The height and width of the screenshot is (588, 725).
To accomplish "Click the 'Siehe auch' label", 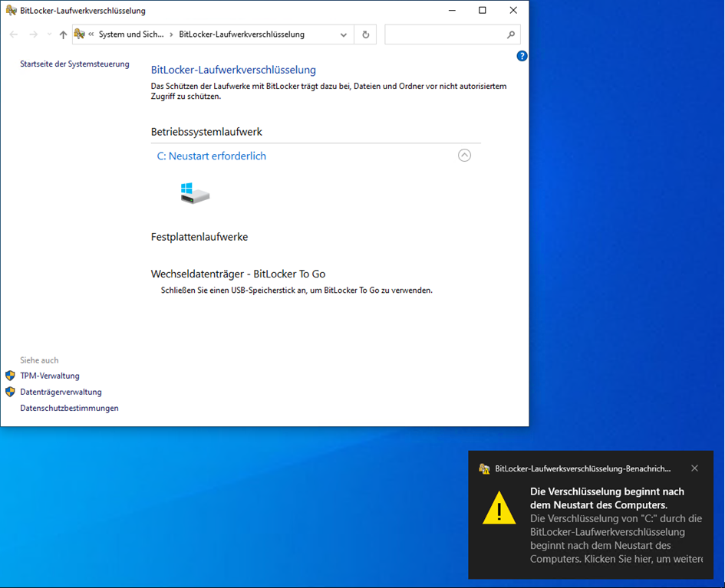I will 39,360.
